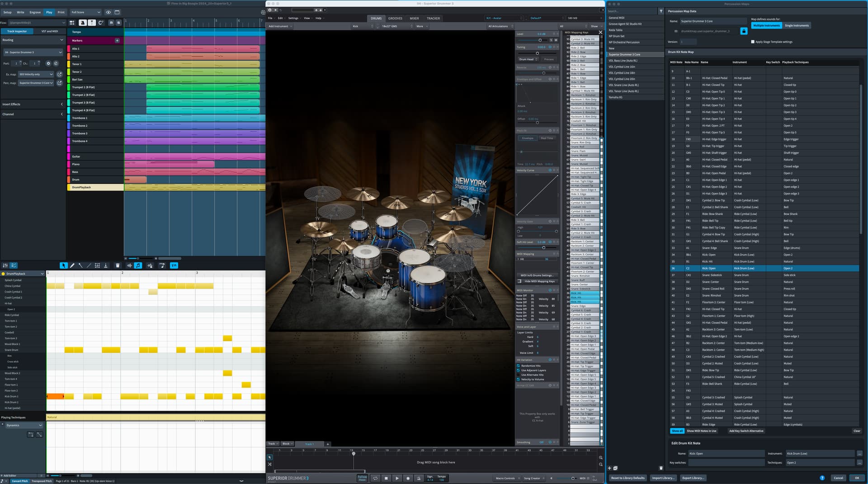The width and height of the screenshot is (868, 484).
Task: Enable Apply Stage Template settings checkbox
Action: pyautogui.click(x=753, y=42)
